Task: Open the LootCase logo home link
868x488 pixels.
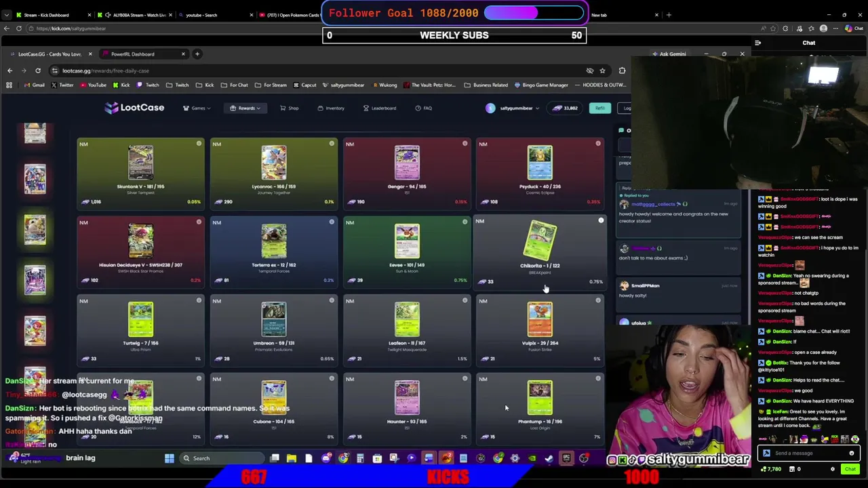Action: pos(134,108)
